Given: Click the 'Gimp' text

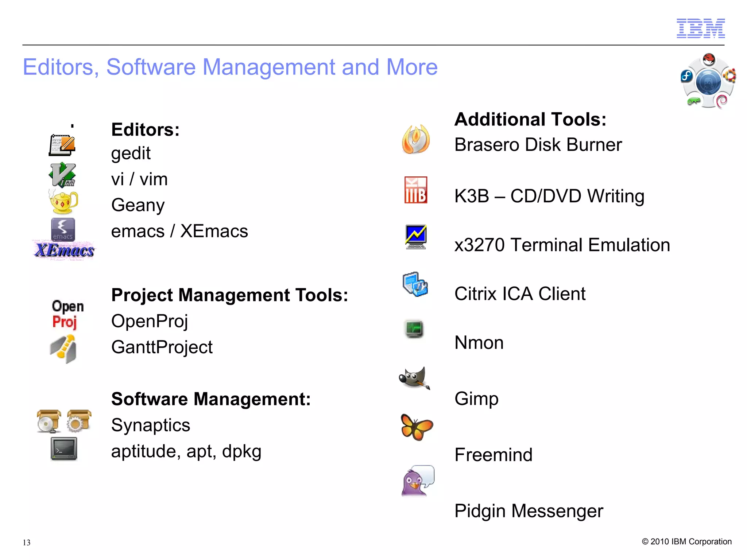Looking at the screenshot, I should [476, 400].
